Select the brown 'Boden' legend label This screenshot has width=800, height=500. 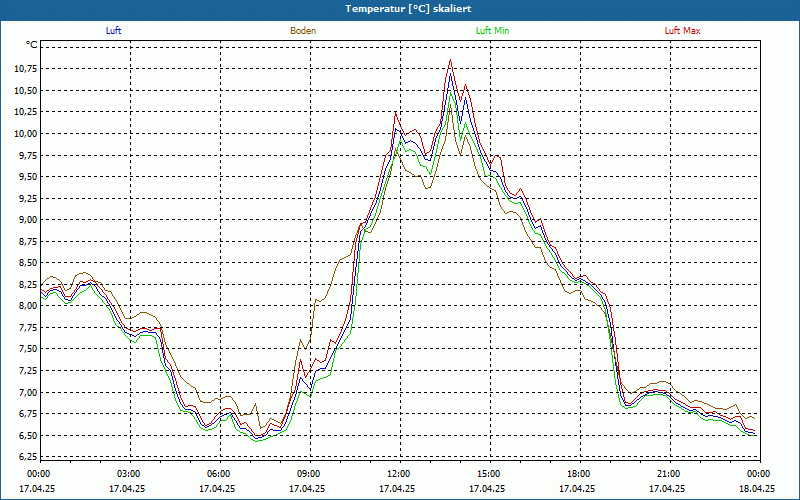pyautogui.click(x=303, y=31)
